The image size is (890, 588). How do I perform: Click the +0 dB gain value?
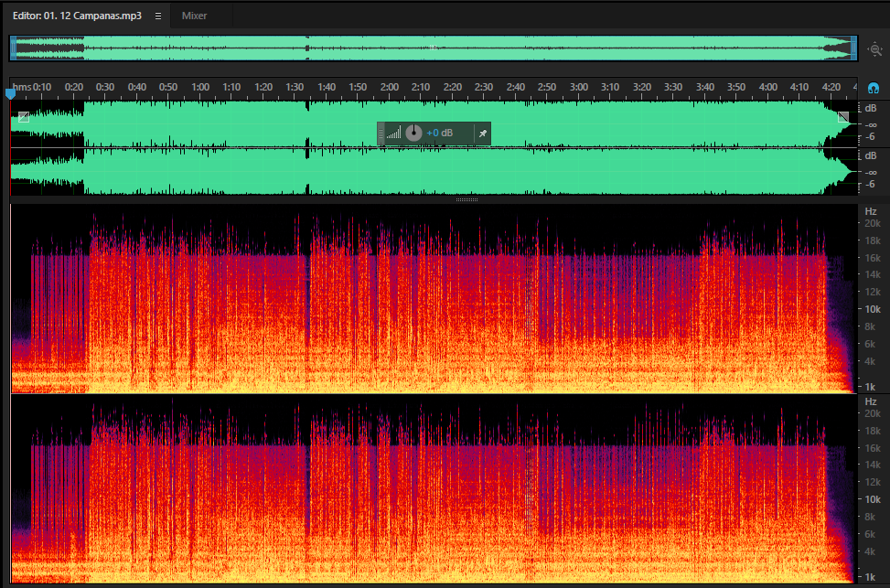point(439,134)
